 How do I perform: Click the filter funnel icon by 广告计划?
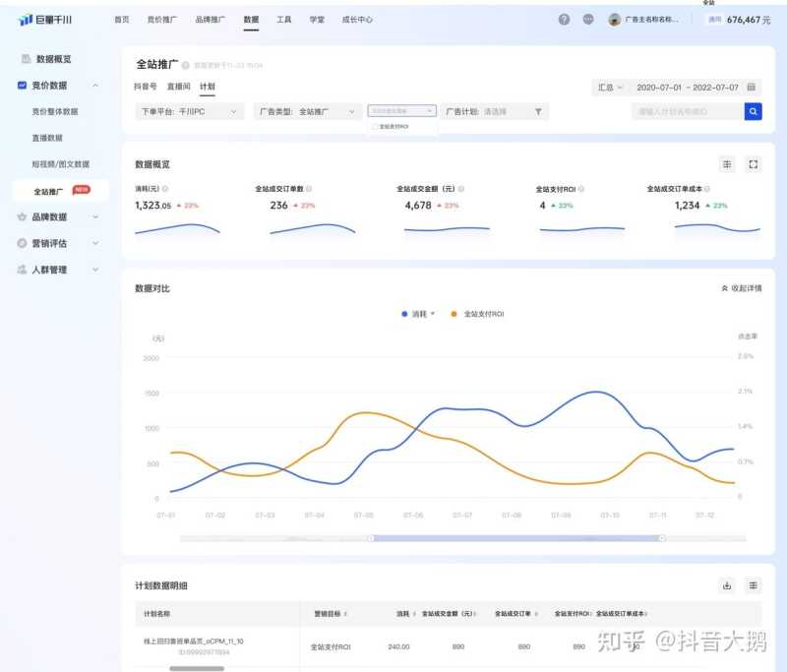tap(538, 112)
